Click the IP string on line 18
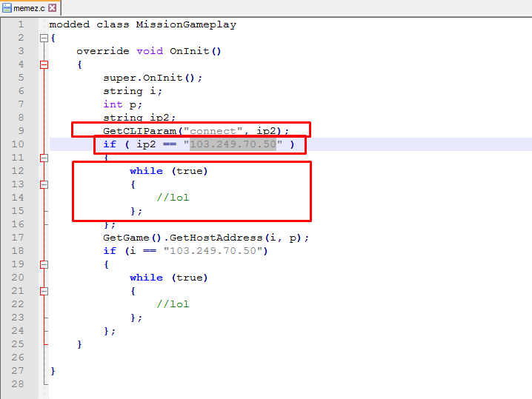This screenshot has height=399, width=532. tap(213, 251)
